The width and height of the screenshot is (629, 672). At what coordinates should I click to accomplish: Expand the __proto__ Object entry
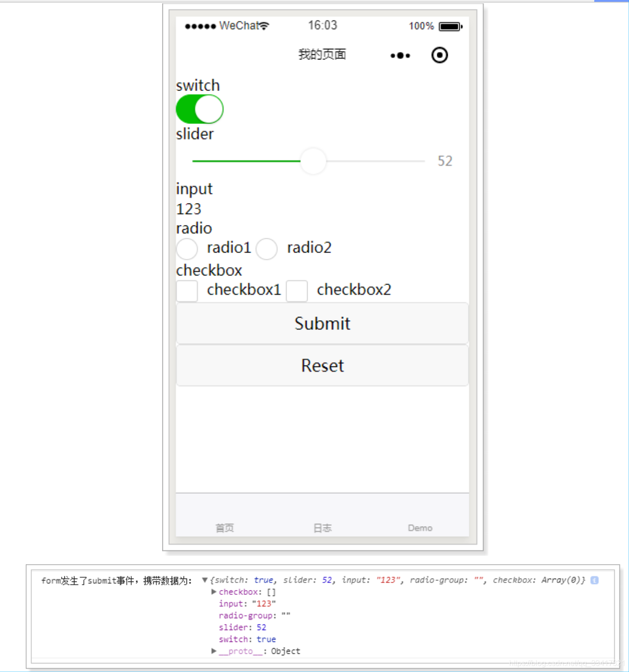(214, 651)
